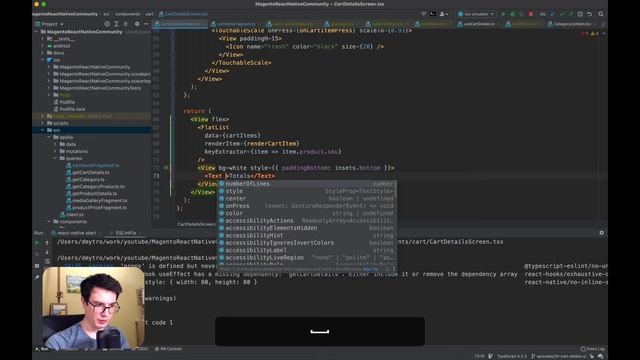Choose accessibilityActions autocomplete suggestion
This screenshot has height=360, width=640.
(x=306, y=220)
